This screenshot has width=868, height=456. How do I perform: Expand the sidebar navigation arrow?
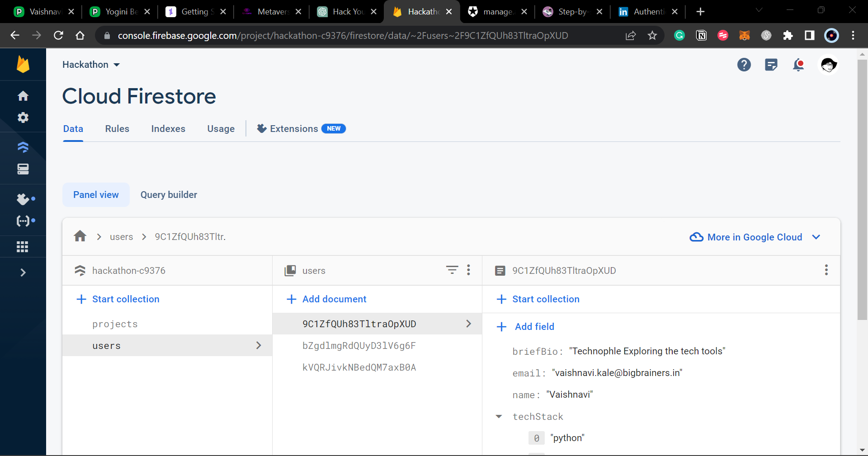23,273
